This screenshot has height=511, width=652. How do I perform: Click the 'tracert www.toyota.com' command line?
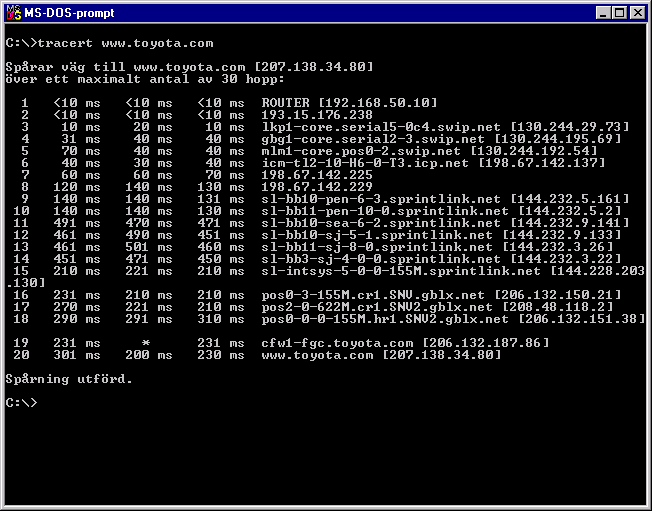click(109, 43)
